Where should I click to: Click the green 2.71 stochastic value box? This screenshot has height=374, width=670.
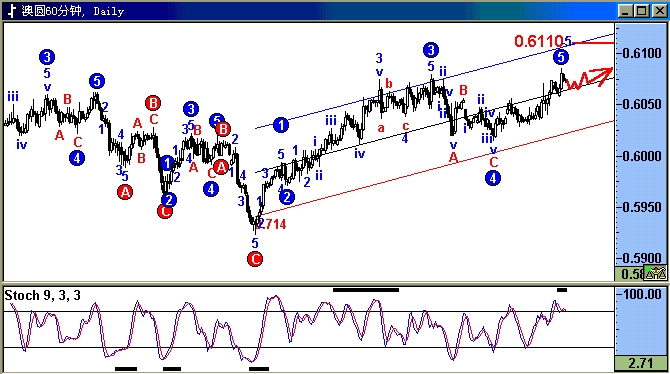[641, 363]
